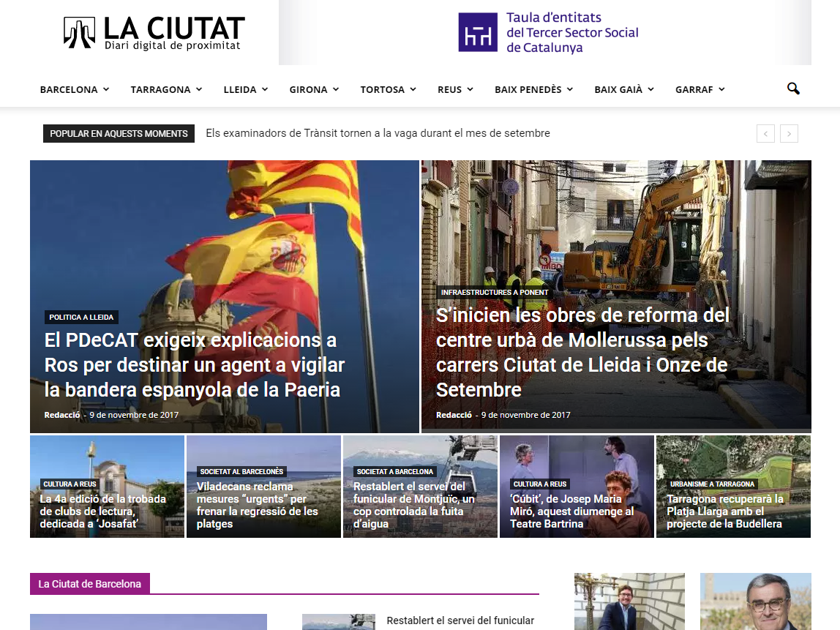
Task: Open the GIRONA menu item
Action: [309, 89]
